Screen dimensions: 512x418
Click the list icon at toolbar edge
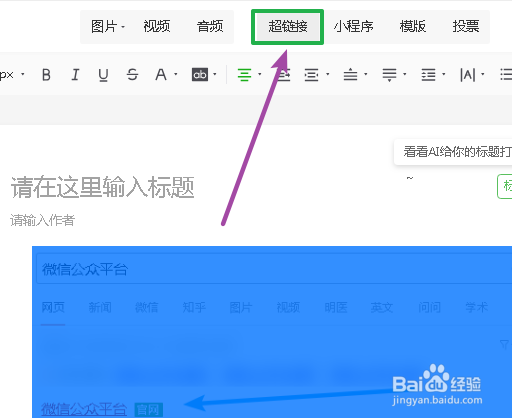(x=506, y=75)
